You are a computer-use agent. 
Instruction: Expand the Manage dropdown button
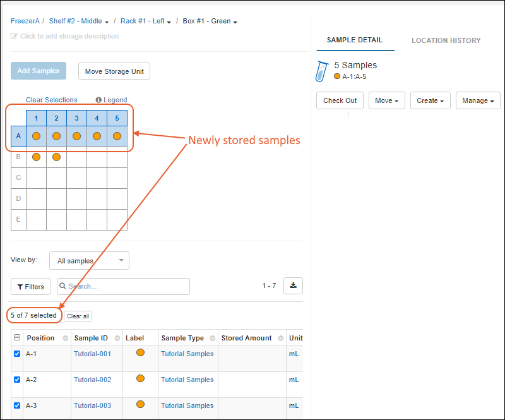[478, 100]
